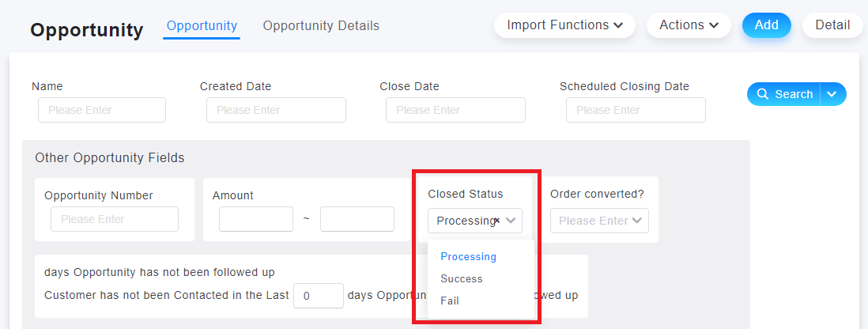Click the Created Date input field
The width and height of the screenshot is (868, 329).
pyautogui.click(x=276, y=110)
